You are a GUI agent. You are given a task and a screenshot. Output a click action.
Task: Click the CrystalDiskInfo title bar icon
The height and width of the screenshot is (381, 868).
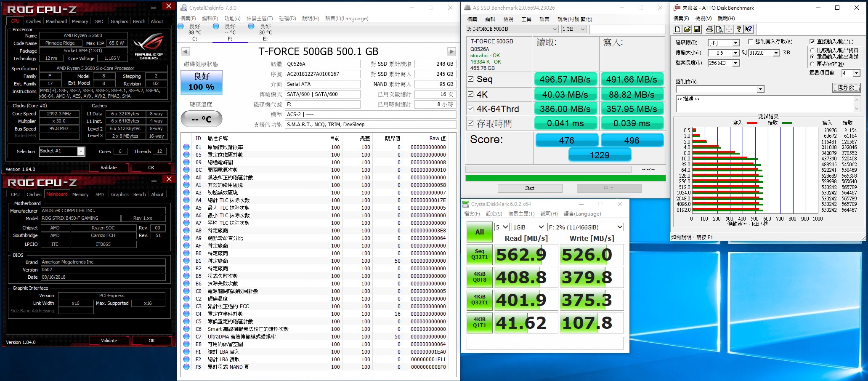[x=184, y=8]
